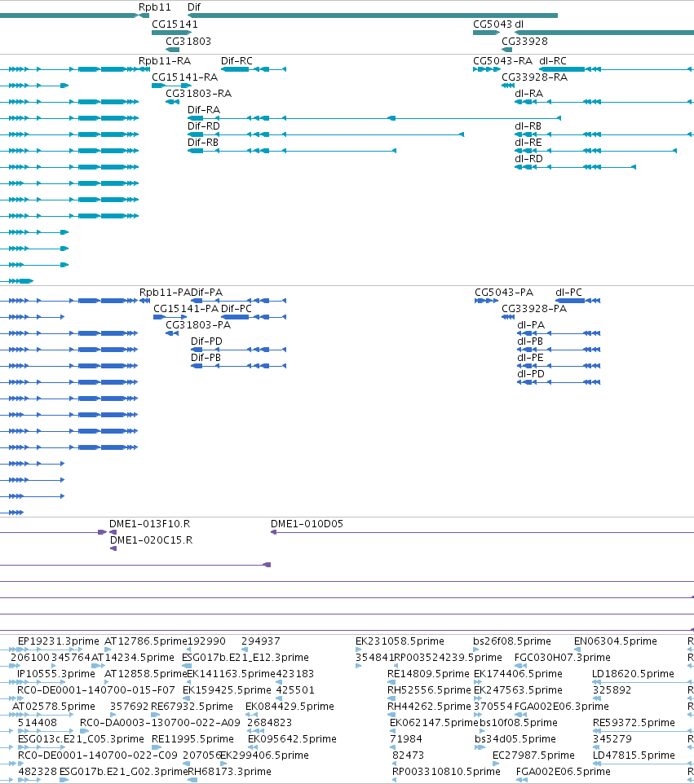Select the Dif-RD transcript
Image resolution: width=694 pixels, height=784 pixels.
coord(325,134)
